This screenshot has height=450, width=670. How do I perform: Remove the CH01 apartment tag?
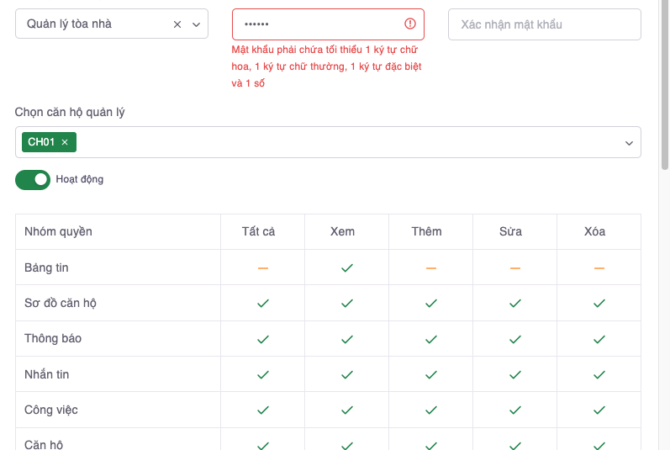65,143
